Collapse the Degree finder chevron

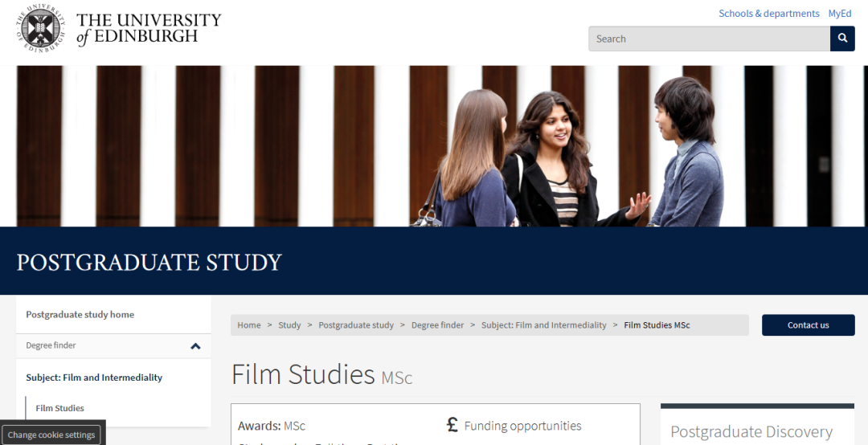[x=195, y=346]
